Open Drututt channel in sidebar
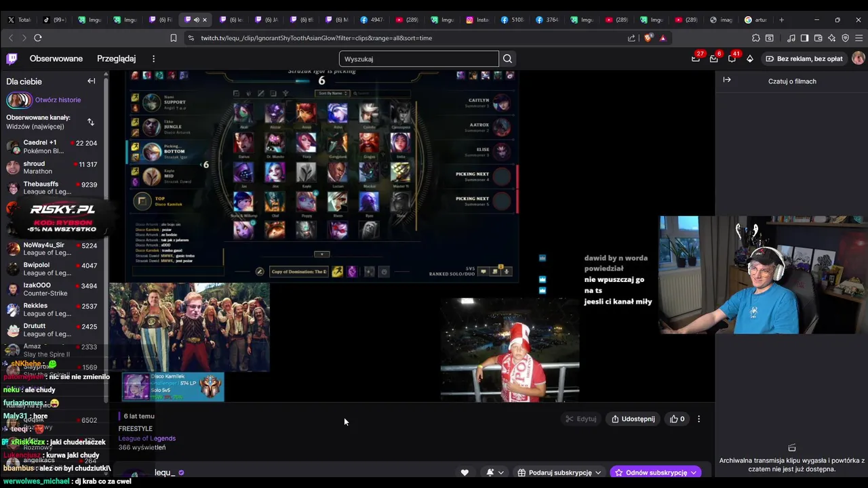The width and height of the screenshot is (868, 488). coord(53,330)
